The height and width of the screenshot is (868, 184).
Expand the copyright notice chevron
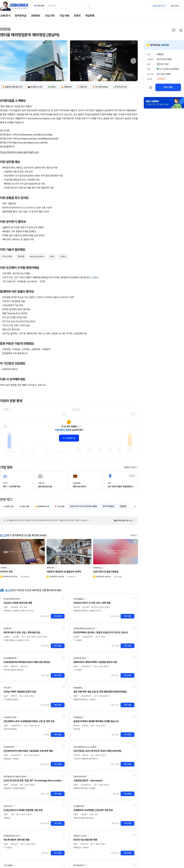90,520
